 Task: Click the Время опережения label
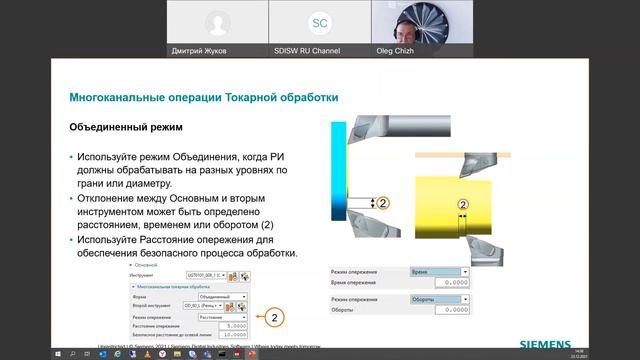tap(353, 282)
